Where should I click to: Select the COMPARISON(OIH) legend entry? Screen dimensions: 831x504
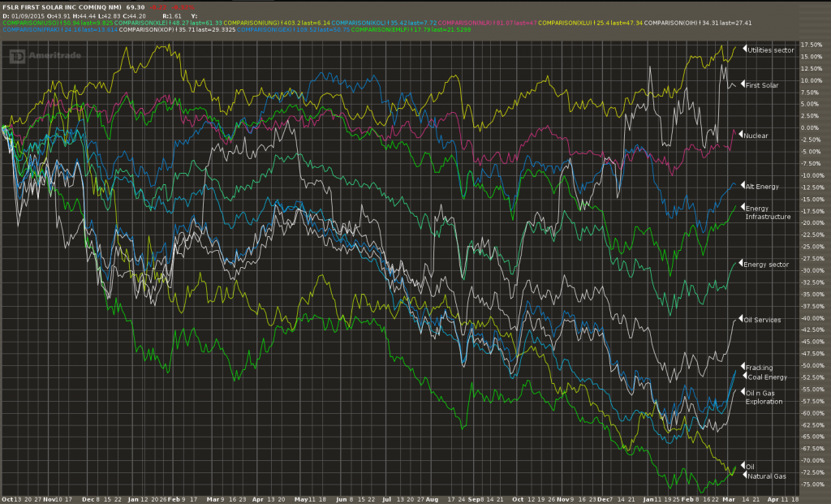click(x=698, y=23)
